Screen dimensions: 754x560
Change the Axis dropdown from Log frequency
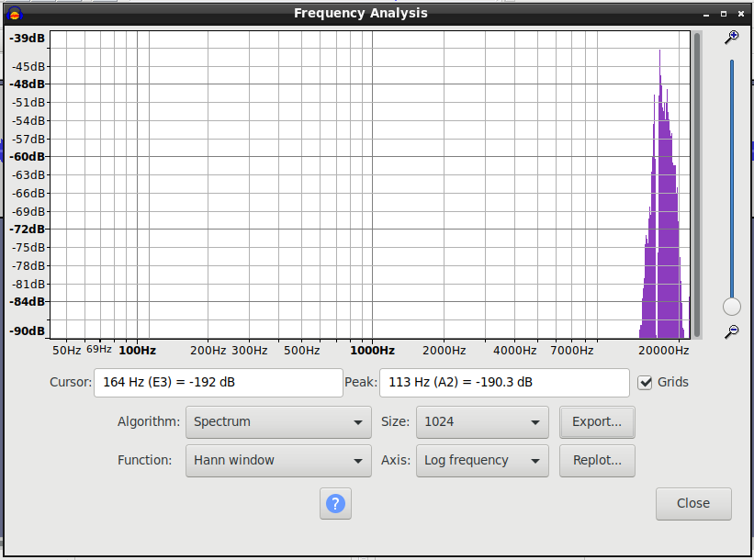[x=482, y=461]
